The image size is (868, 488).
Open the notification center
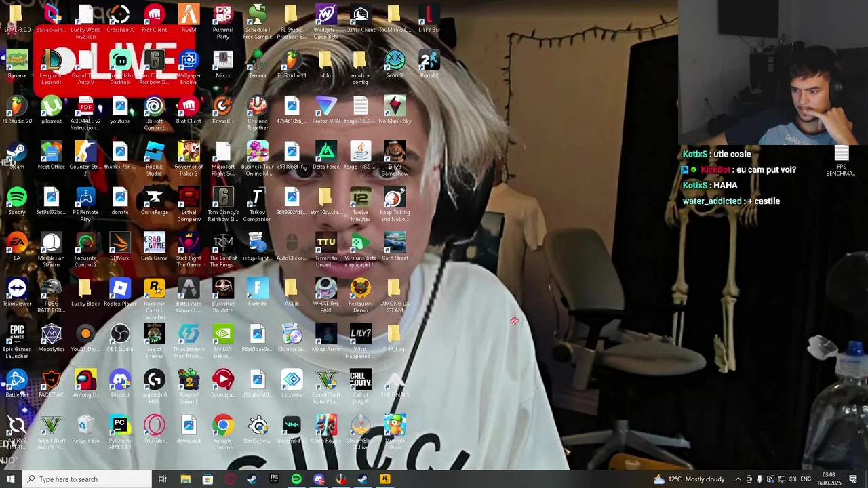(x=853, y=479)
